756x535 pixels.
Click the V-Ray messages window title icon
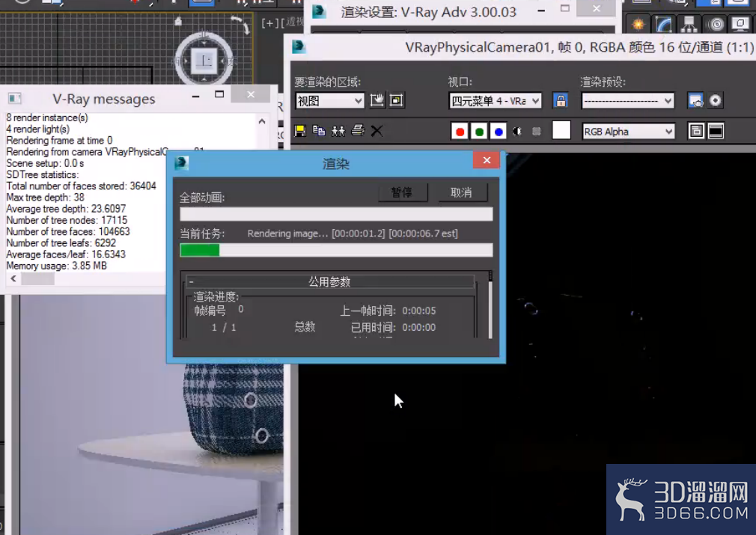point(15,98)
